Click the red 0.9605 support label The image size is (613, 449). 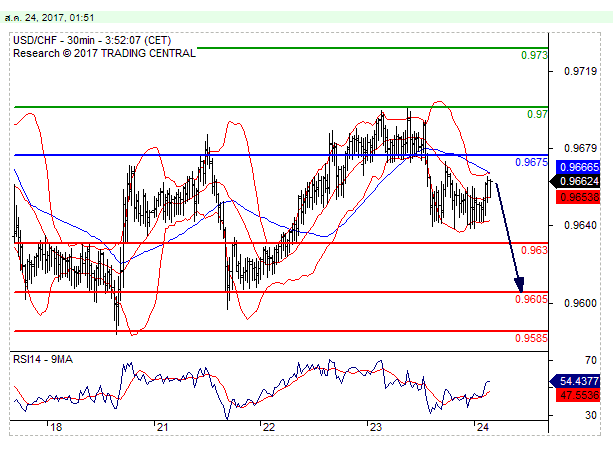click(x=531, y=299)
